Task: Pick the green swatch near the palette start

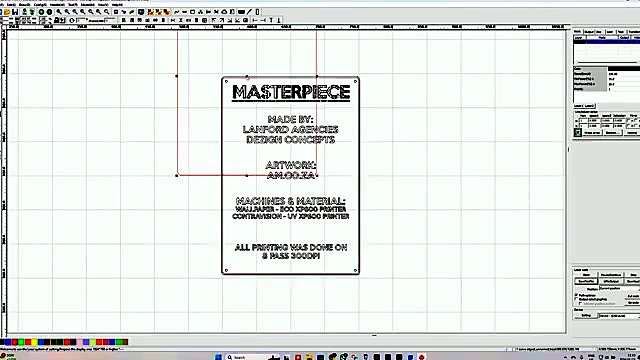Action: tap(21, 342)
